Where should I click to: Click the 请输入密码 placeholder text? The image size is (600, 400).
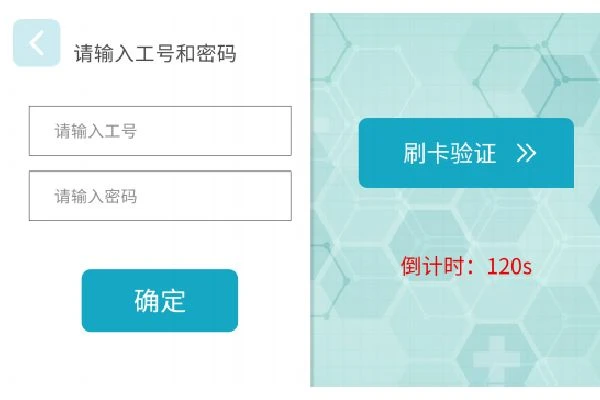(x=96, y=196)
